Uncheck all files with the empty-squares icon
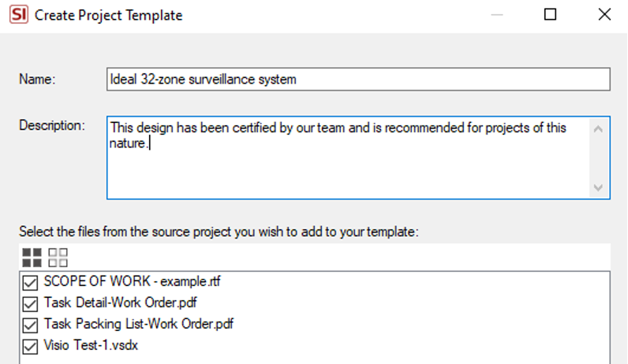 [x=58, y=258]
